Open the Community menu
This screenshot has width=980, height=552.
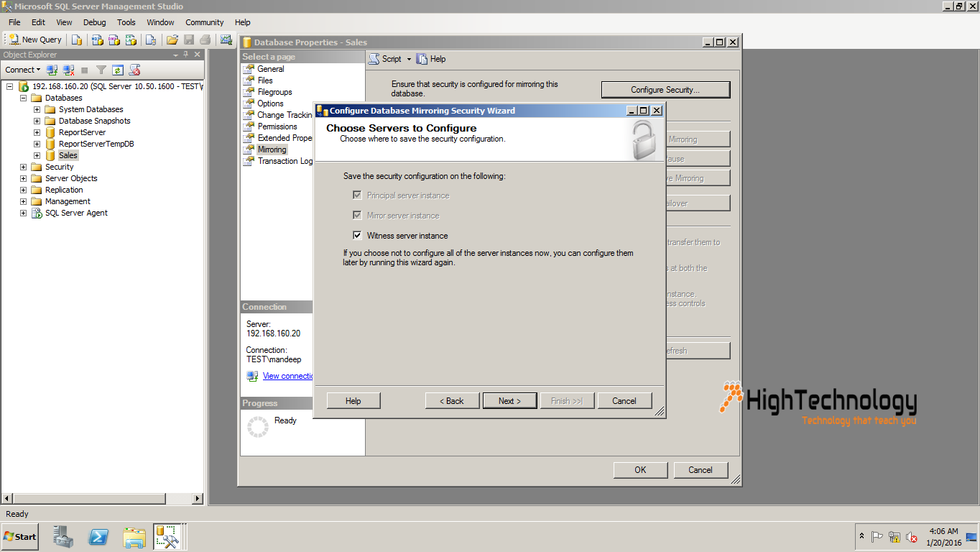(x=205, y=22)
